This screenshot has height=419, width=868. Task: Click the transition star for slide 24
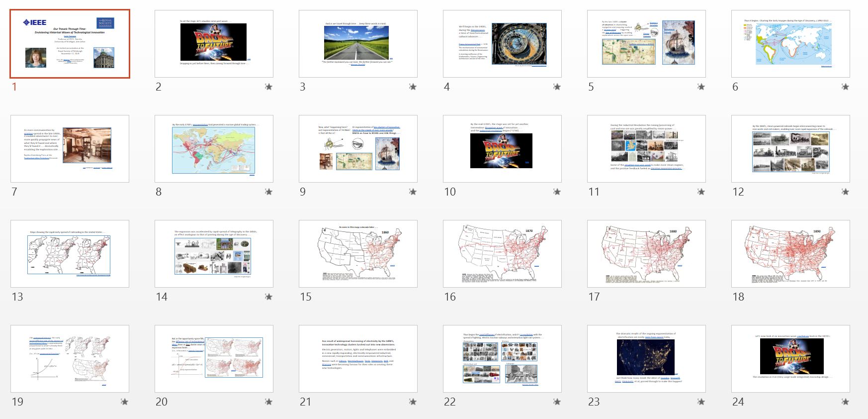point(845,402)
